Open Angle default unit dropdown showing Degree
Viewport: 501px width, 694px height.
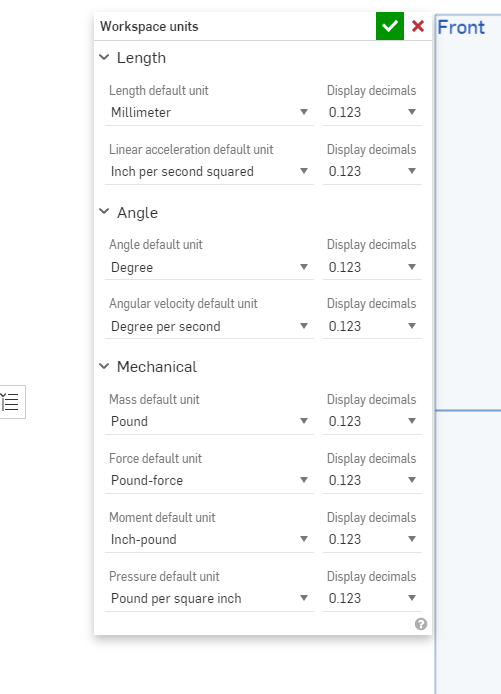pos(209,267)
